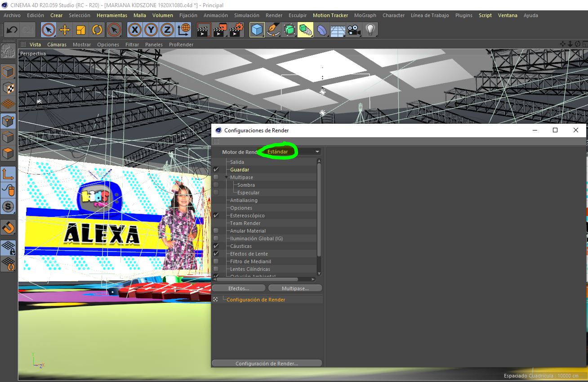Collapse the Multipase tree node
This screenshot has height=382, width=588.
[227, 177]
